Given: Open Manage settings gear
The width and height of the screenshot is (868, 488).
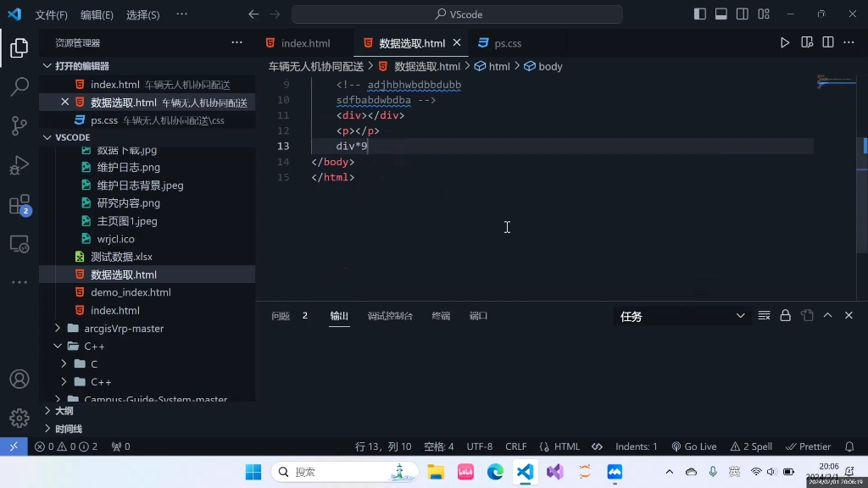Looking at the screenshot, I should coord(19,418).
